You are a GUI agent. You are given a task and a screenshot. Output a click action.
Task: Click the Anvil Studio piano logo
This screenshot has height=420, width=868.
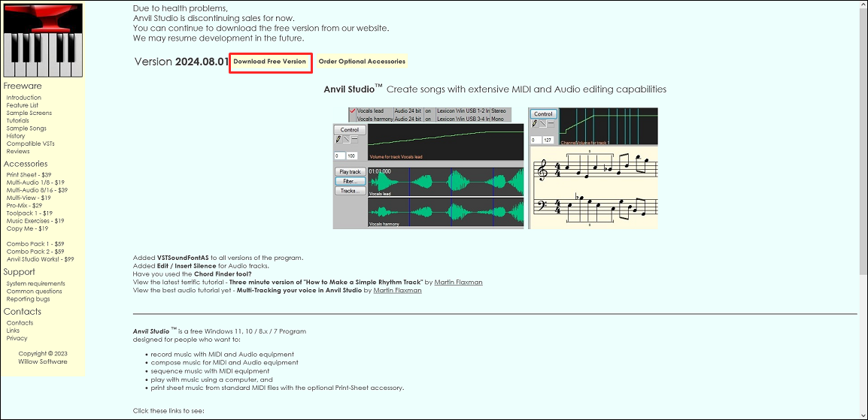[43, 41]
